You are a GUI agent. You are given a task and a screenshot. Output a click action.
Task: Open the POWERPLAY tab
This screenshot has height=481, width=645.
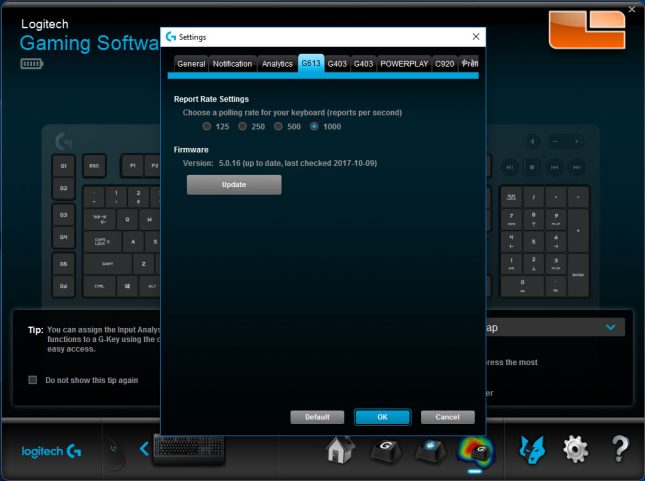coord(404,64)
